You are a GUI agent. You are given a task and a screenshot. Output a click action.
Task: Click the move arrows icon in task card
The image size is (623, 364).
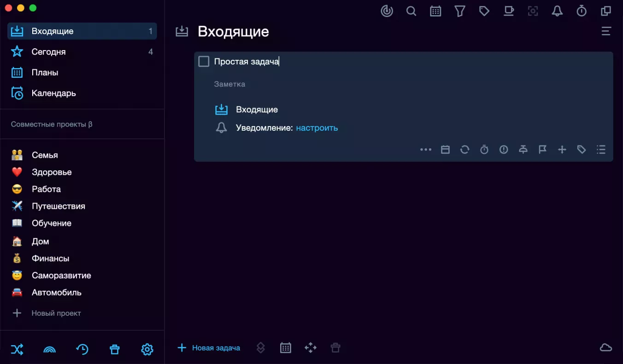click(562, 150)
